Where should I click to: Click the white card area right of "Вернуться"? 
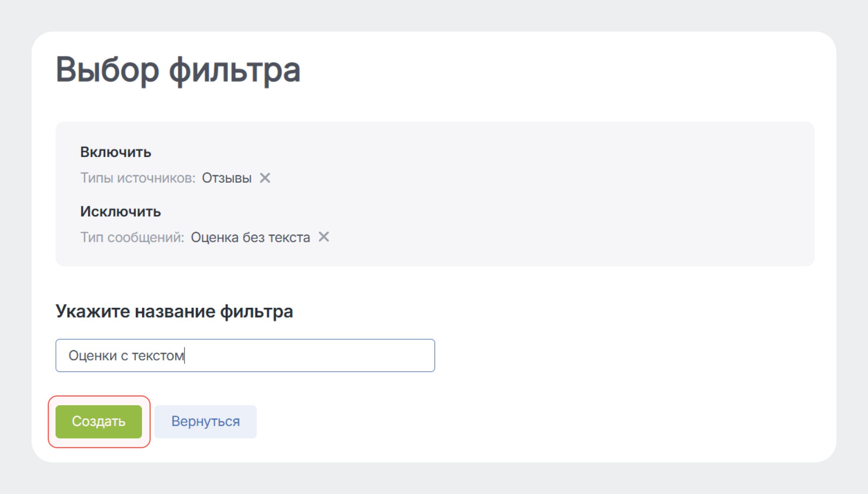coord(513,421)
